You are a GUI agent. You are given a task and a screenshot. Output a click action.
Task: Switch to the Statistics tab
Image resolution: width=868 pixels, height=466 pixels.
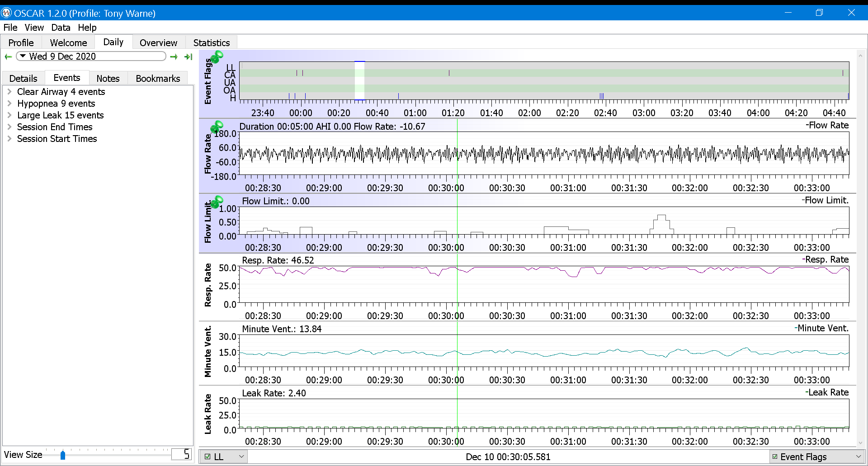pos(212,42)
